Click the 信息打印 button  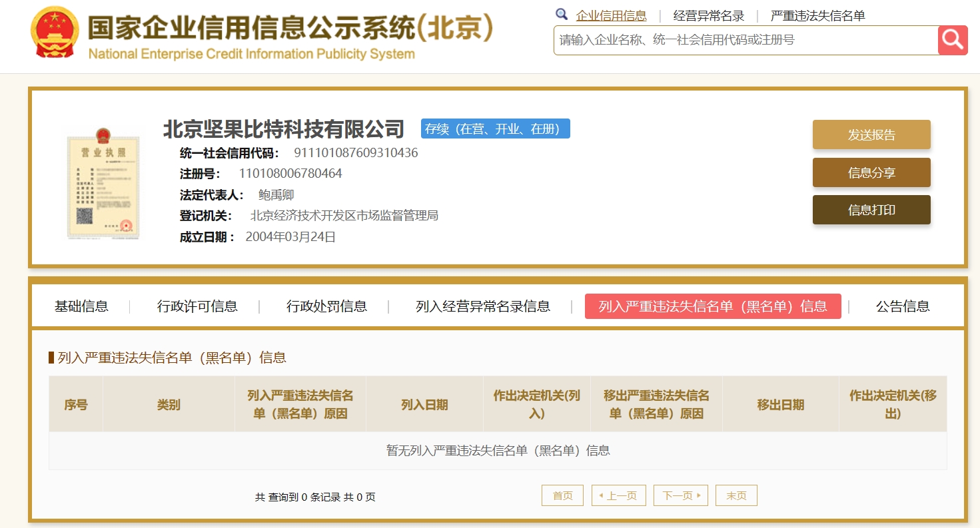click(871, 210)
